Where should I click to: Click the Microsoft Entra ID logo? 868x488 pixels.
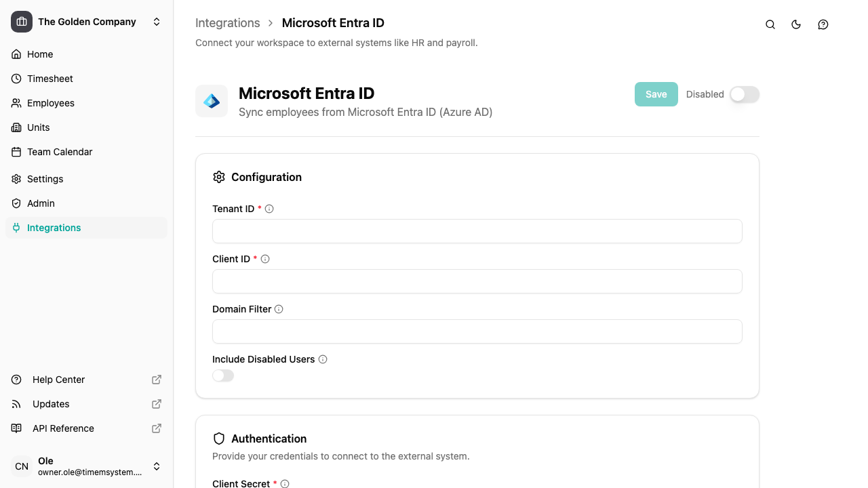click(x=212, y=100)
